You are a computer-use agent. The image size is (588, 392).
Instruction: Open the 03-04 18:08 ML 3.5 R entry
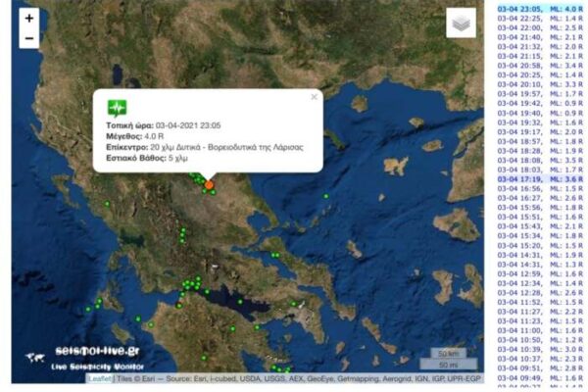540,160
